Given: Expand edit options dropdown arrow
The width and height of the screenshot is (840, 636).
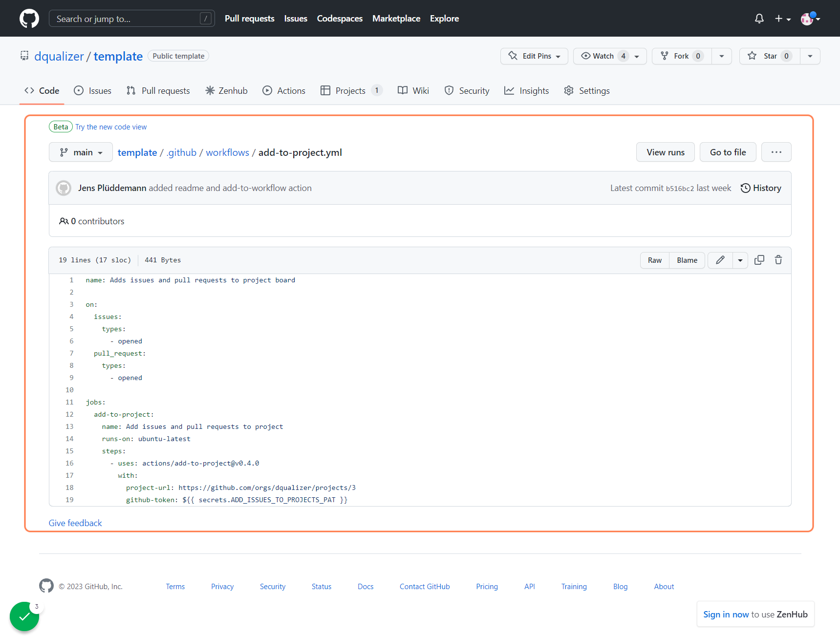Looking at the screenshot, I should pos(740,260).
